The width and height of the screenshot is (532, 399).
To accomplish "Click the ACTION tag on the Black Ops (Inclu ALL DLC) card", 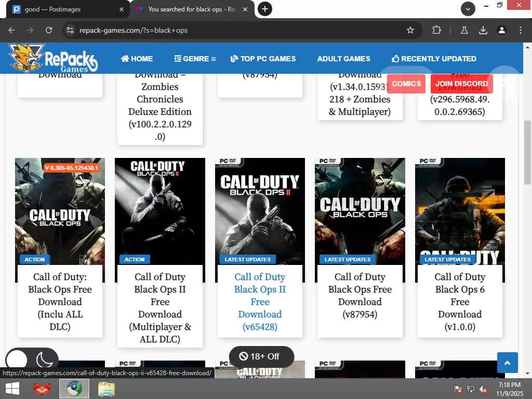I will pyautogui.click(x=35, y=260).
